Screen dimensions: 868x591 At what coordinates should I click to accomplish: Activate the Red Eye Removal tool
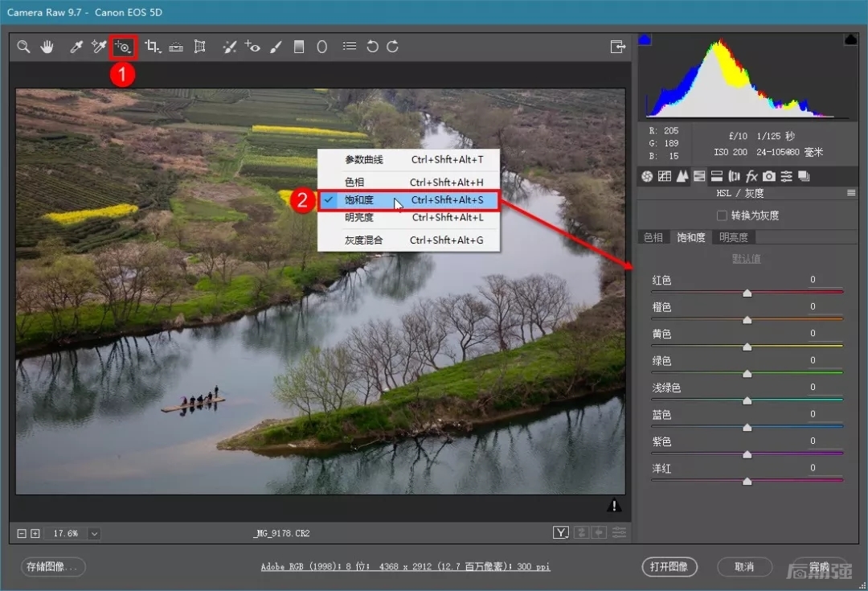click(252, 47)
